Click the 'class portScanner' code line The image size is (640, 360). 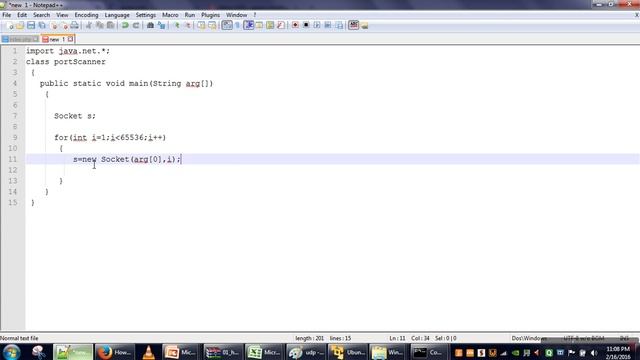pos(66,62)
